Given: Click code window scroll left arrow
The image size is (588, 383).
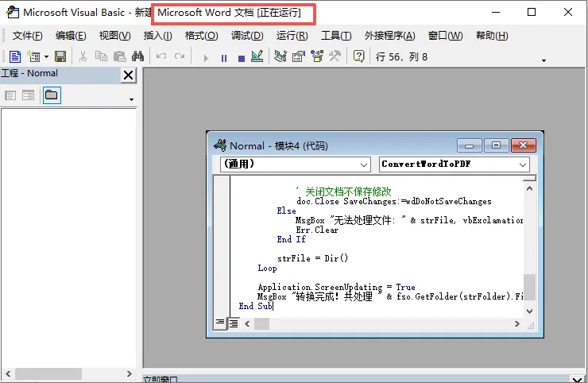Looking at the screenshot, I should pos(247,323).
